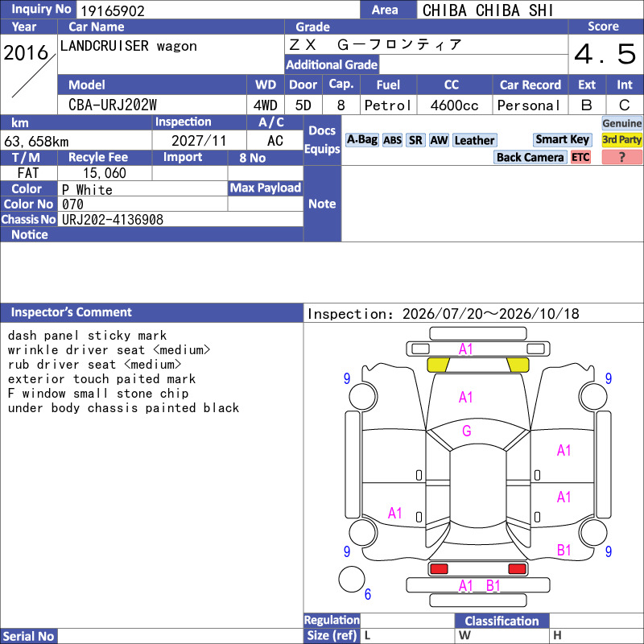This screenshot has width=644, height=644.
Task: Click the A-Bag equipment badge
Action: point(361,140)
